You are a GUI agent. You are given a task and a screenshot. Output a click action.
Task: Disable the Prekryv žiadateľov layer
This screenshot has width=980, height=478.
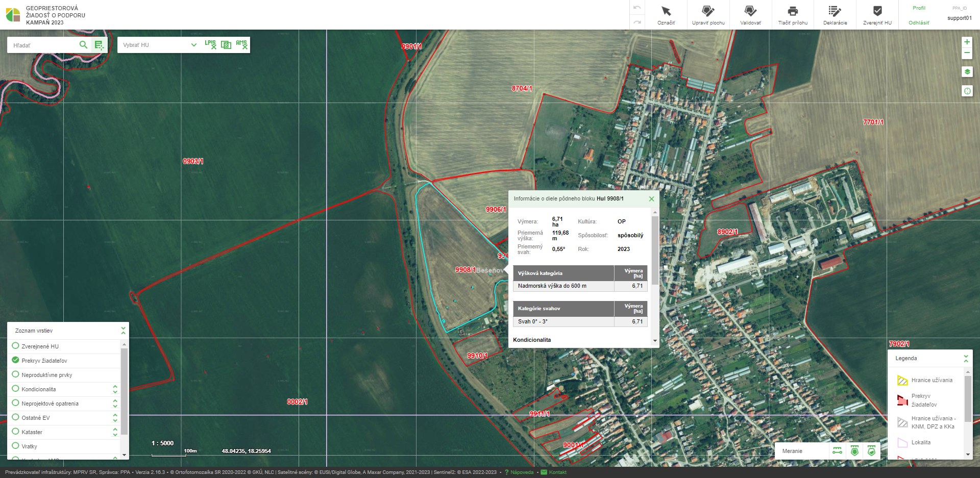pos(15,360)
